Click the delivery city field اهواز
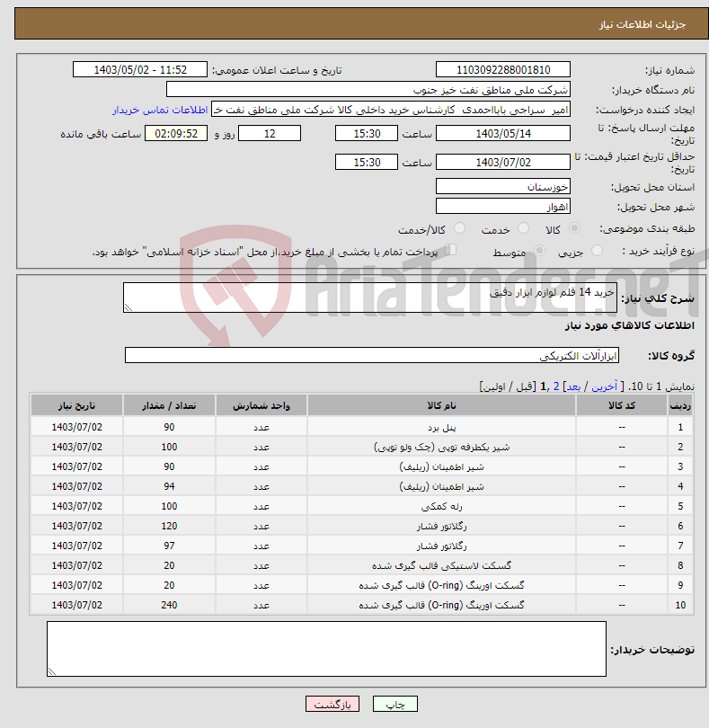709x728 pixels. tap(503, 206)
